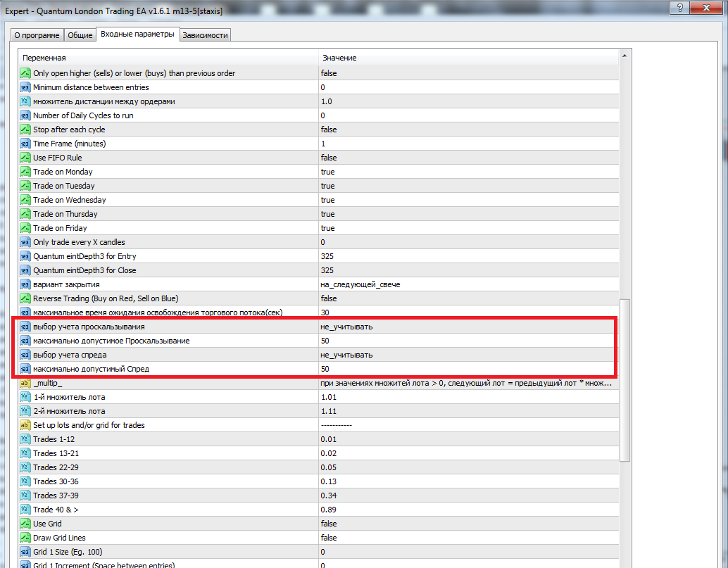Click the icon for Quantum eintDepth3 for Close

[x=25, y=270]
